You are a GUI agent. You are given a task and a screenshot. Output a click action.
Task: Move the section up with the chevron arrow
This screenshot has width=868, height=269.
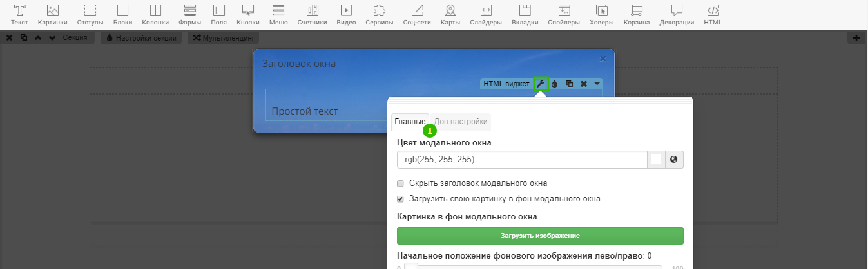pos(37,38)
